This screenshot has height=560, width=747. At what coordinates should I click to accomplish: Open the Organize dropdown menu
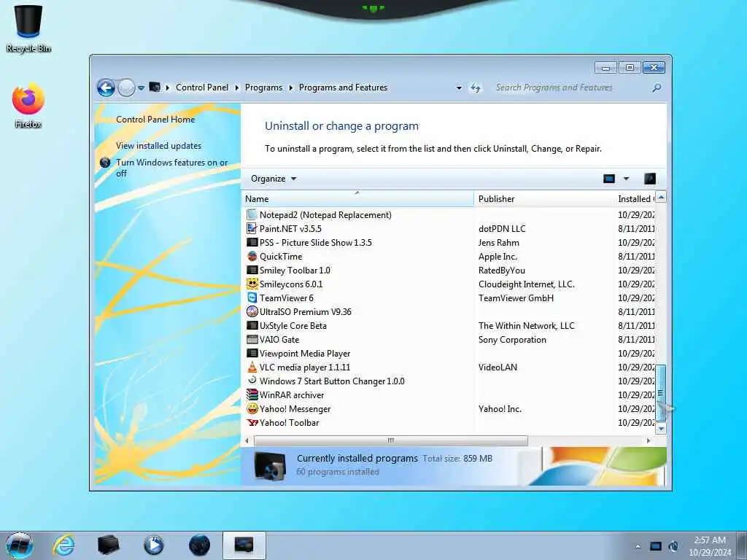tap(274, 179)
